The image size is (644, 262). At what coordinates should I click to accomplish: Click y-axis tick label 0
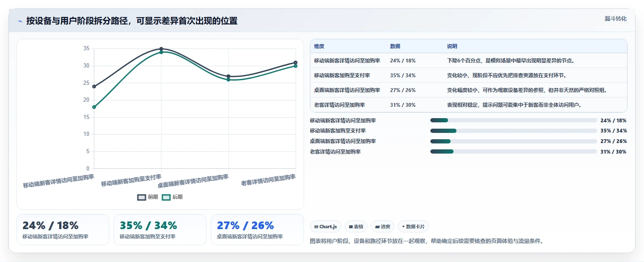point(88,168)
